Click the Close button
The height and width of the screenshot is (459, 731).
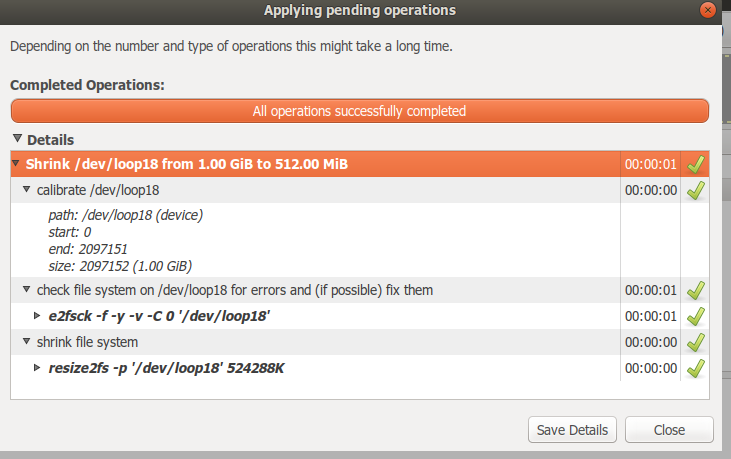pos(669,430)
